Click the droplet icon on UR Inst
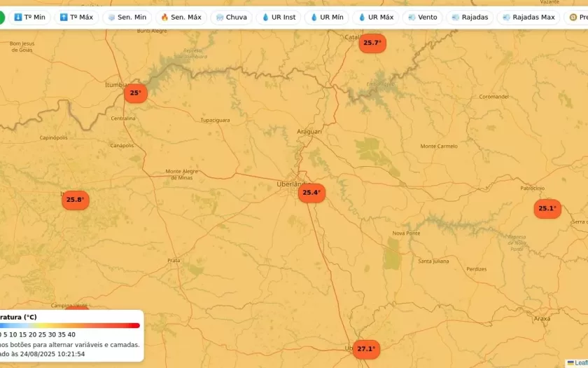588x368 pixels. (x=266, y=18)
